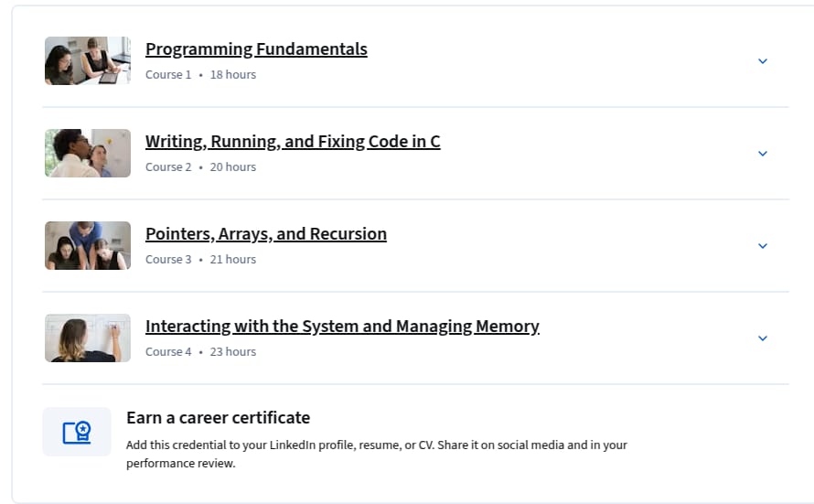Expand the Writing, Running, and Fixing Code chevron

762,154
